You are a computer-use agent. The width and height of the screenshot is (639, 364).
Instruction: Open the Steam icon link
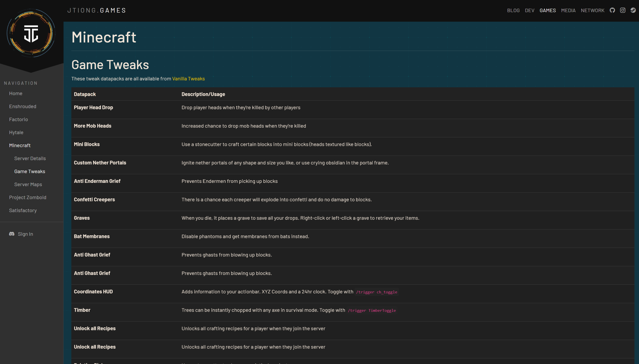point(633,10)
